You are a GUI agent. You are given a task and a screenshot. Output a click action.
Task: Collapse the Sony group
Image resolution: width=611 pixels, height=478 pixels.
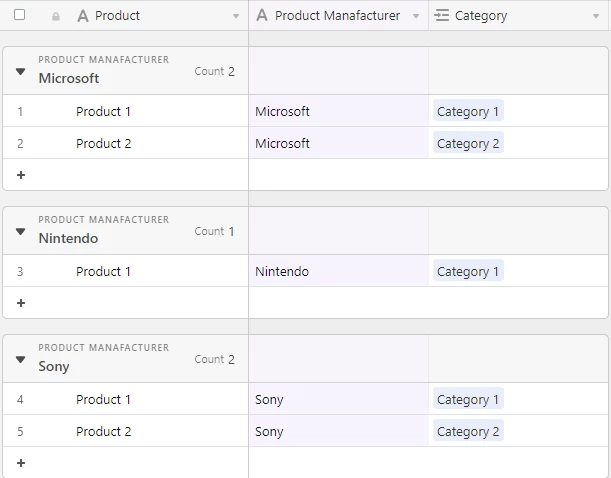tap(20, 359)
